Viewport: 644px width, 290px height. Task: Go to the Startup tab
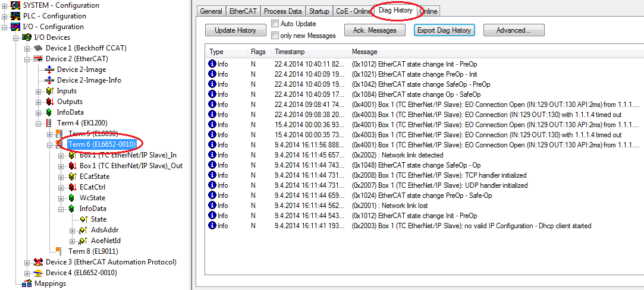(x=319, y=11)
